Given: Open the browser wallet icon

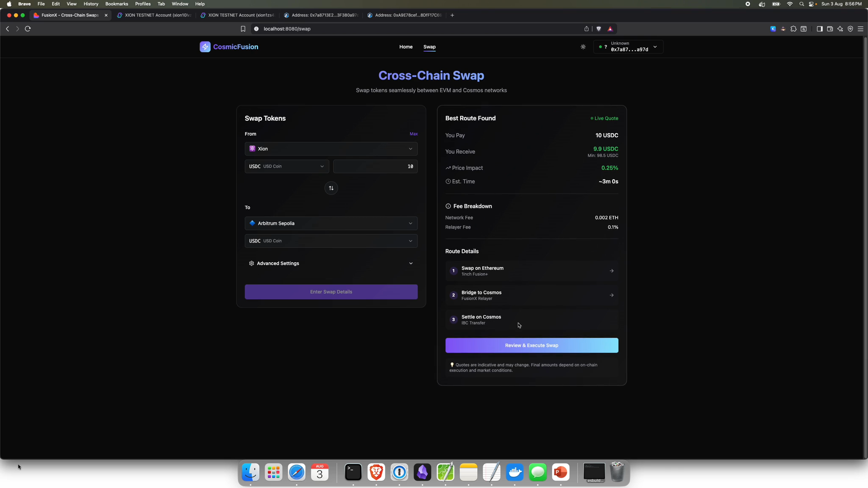Looking at the screenshot, I should click(x=829, y=29).
